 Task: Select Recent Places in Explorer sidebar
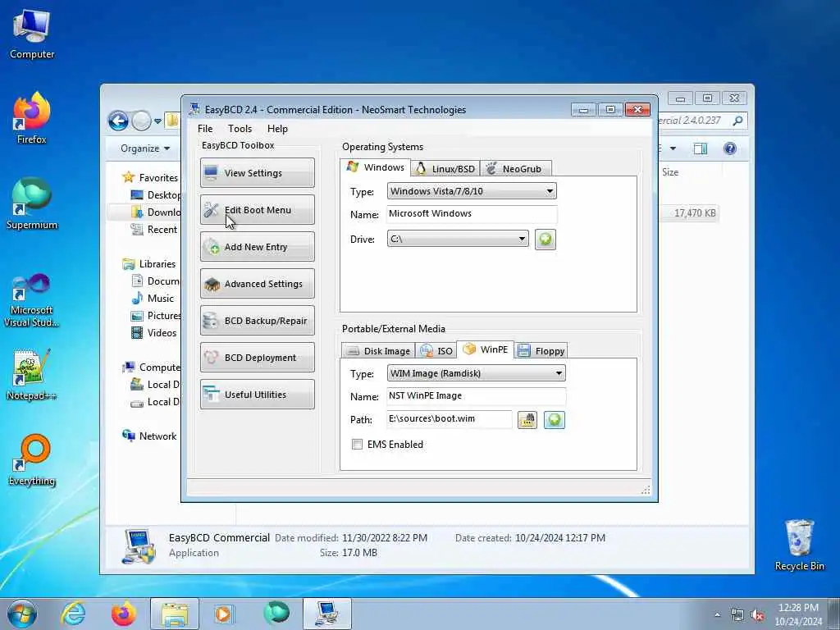tap(155, 230)
